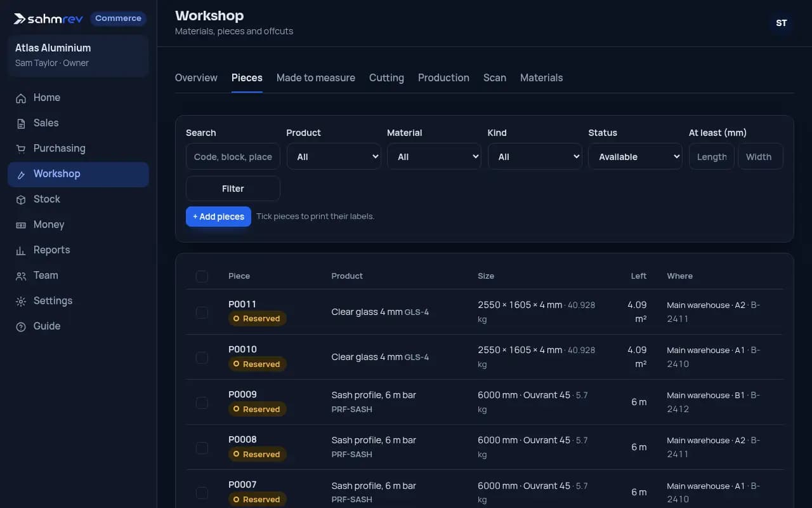This screenshot has width=812, height=508.
Task: Click the + Add pieces button
Action: pyautogui.click(x=218, y=217)
